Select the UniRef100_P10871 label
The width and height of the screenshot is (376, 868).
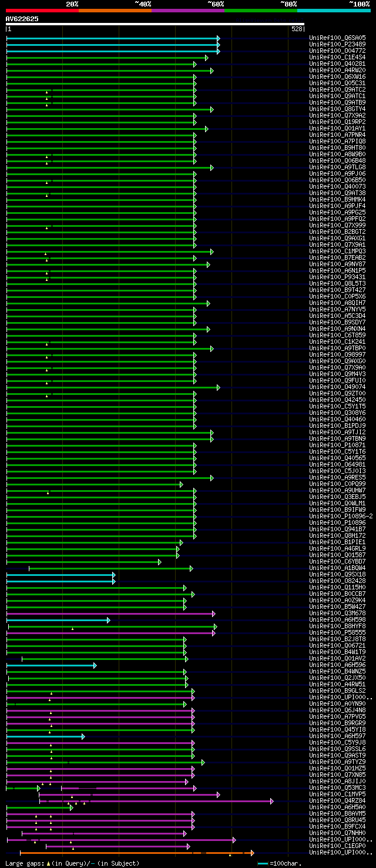[337, 445]
